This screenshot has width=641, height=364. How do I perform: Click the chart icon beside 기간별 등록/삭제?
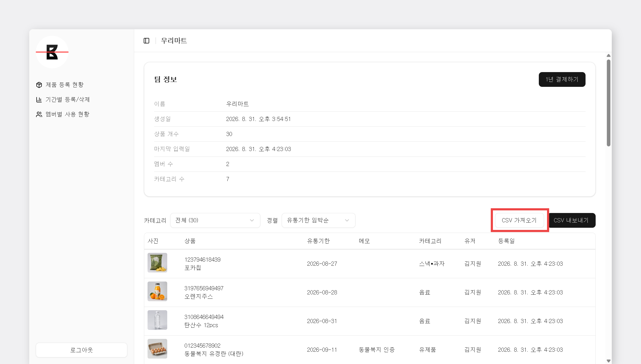(x=39, y=100)
